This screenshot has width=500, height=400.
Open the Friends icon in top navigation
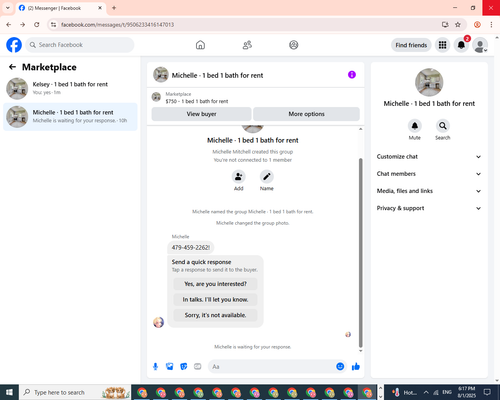(x=247, y=45)
